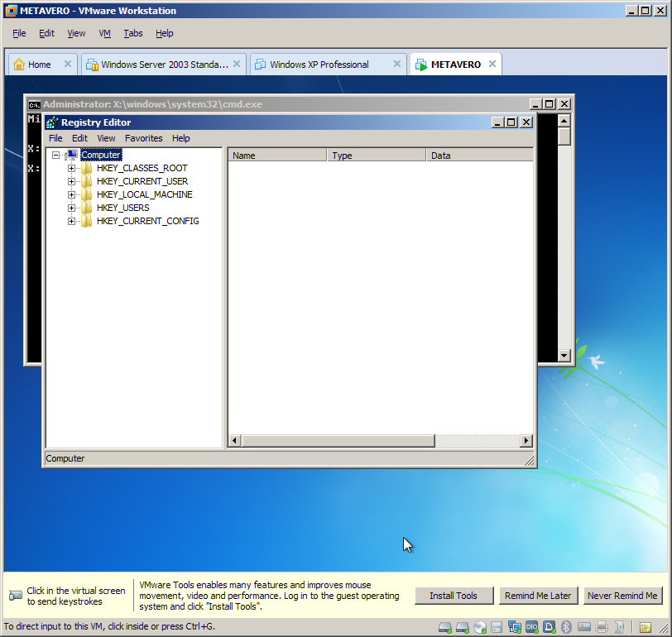Click the HKEY_CURRENT_USER folder icon
The height and width of the screenshot is (637, 672).
(87, 181)
